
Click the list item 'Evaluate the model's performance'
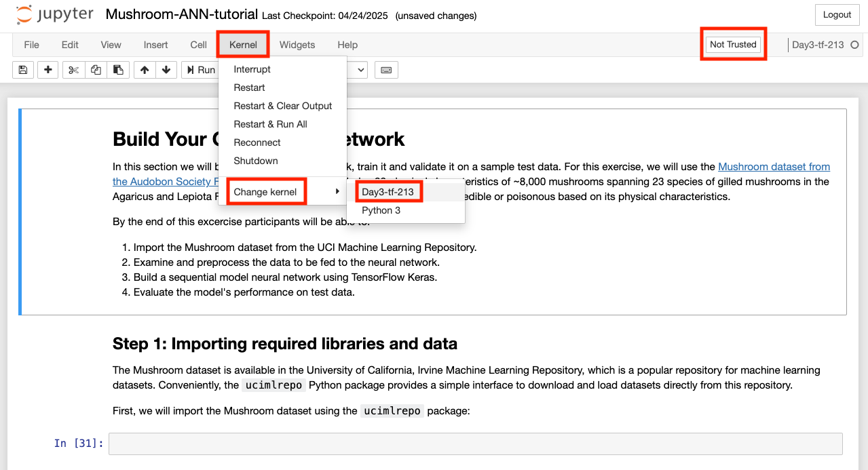244,292
